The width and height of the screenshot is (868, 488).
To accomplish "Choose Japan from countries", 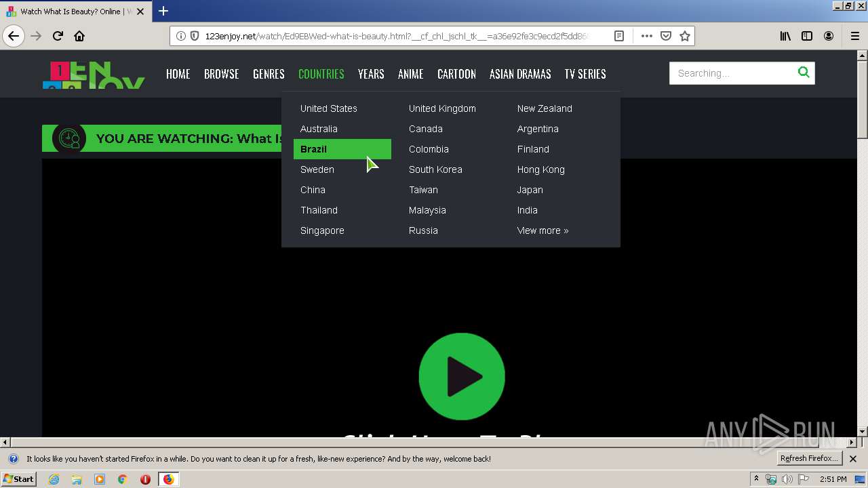I will [x=530, y=190].
